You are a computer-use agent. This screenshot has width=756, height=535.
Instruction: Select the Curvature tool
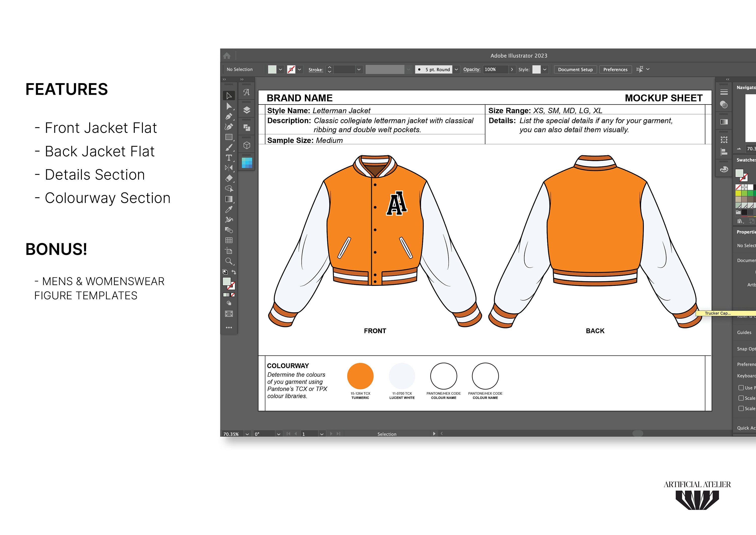pos(229,127)
